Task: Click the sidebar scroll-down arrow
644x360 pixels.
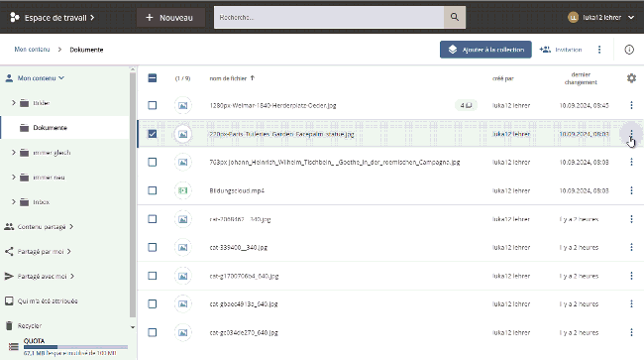Action: click(x=132, y=327)
